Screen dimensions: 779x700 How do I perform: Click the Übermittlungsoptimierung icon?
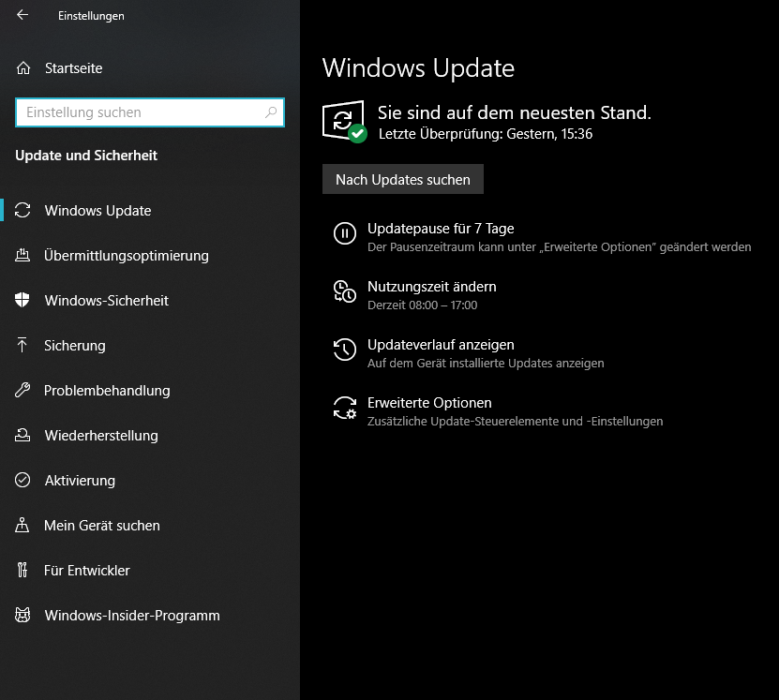tap(22, 255)
